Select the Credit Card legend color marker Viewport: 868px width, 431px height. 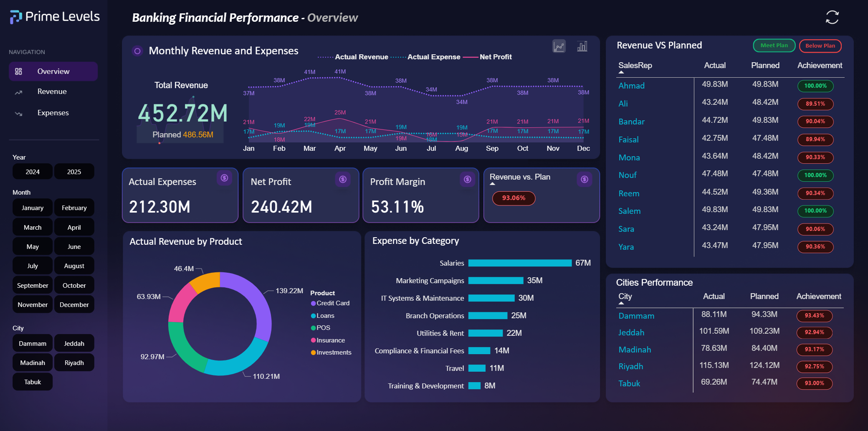pos(313,303)
